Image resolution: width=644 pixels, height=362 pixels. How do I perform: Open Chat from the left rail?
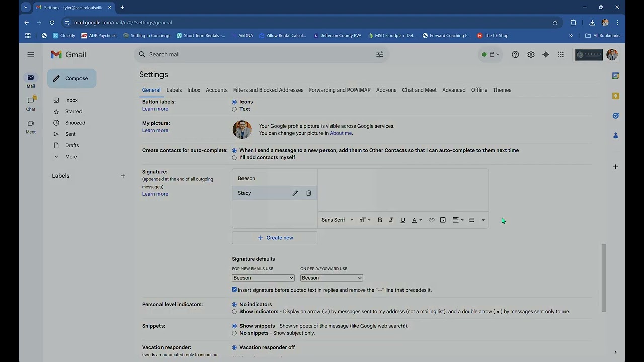[x=31, y=103]
